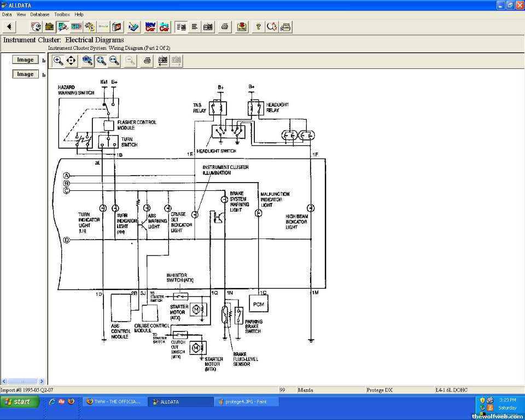Switch to protege4.JPG Paint taskbar window

[247, 401]
